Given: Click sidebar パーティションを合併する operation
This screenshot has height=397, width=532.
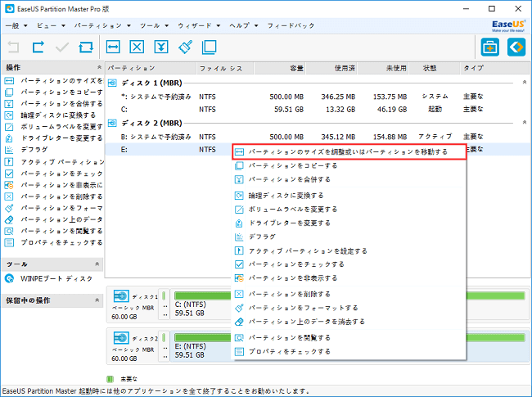Looking at the screenshot, I should 61,104.
